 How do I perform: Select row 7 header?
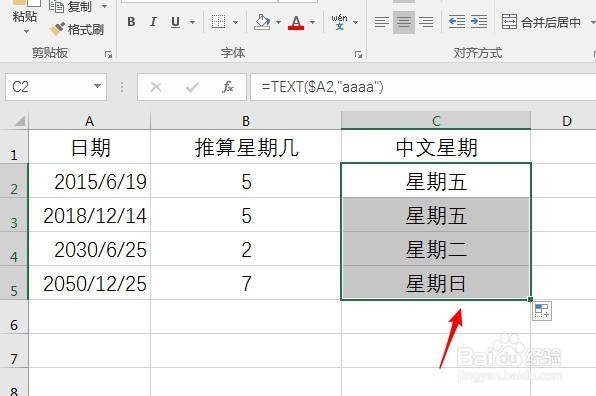coord(14,351)
